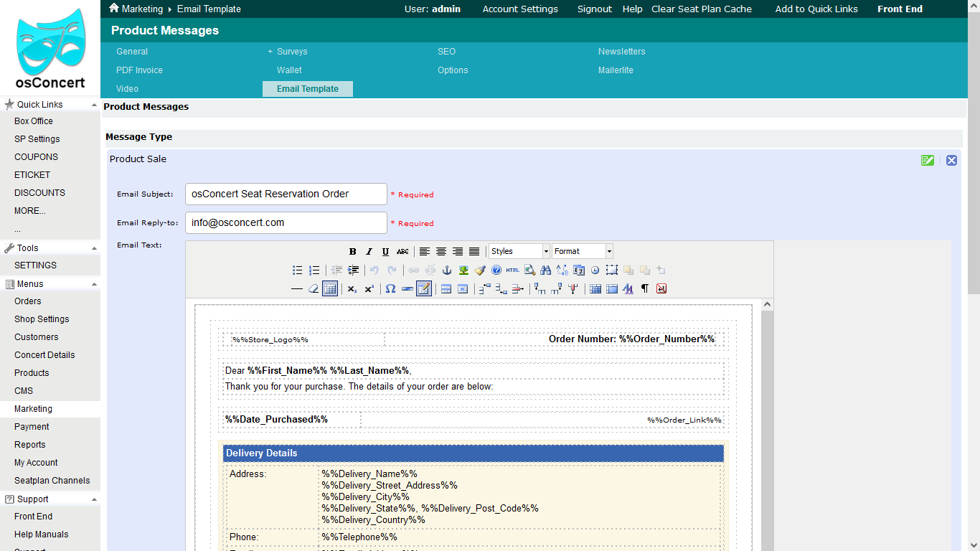Switch to the Newsletters tab
This screenshot has height=551, width=980.
point(621,52)
